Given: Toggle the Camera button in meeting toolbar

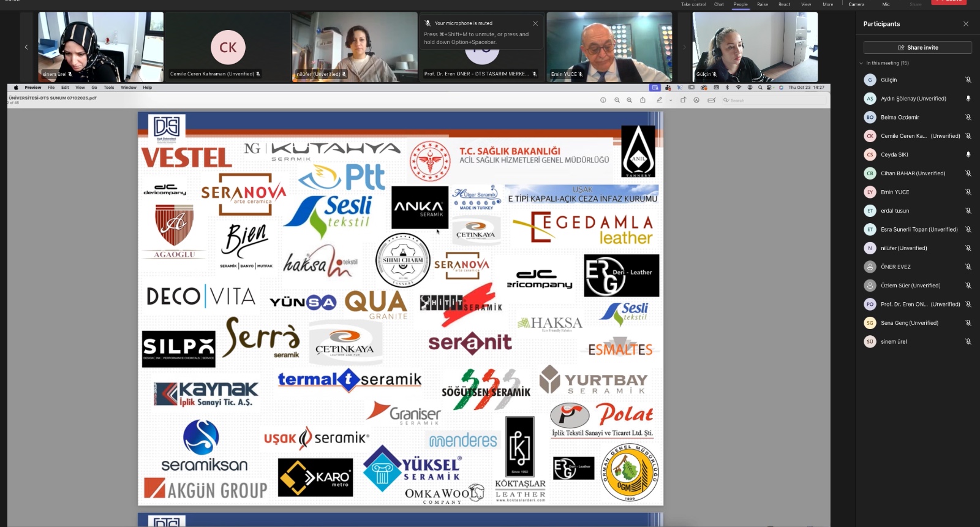Looking at the screenshot, I should (856, 4).
